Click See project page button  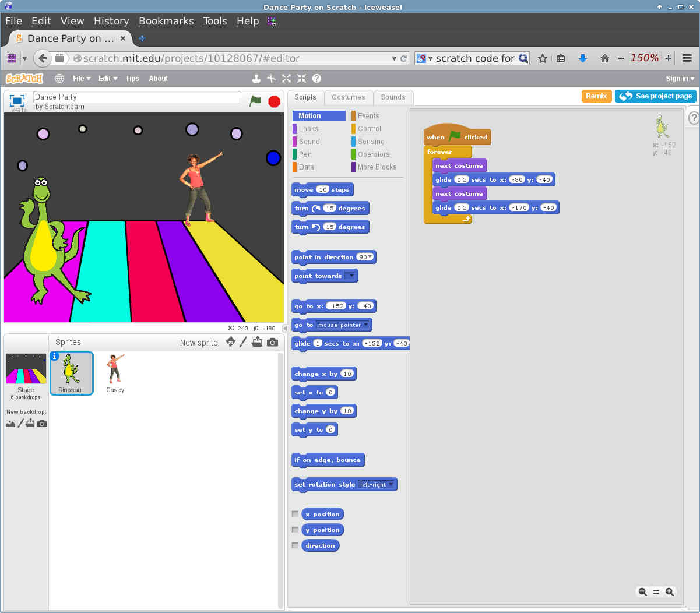[656, 96]
